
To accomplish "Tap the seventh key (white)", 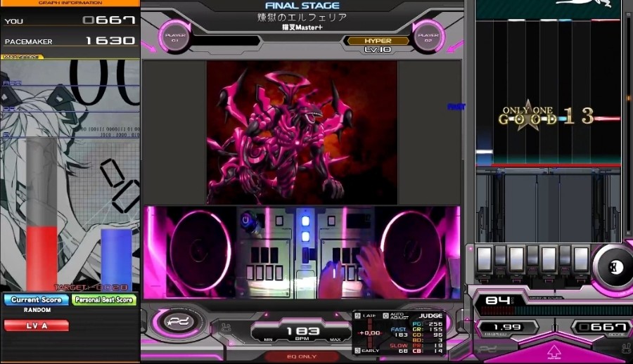I will point(582,259).
